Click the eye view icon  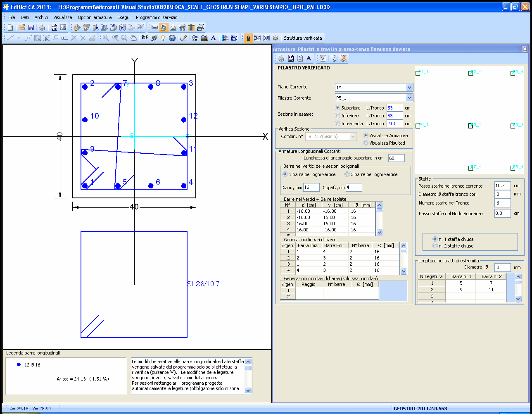(x=145, y=38)
